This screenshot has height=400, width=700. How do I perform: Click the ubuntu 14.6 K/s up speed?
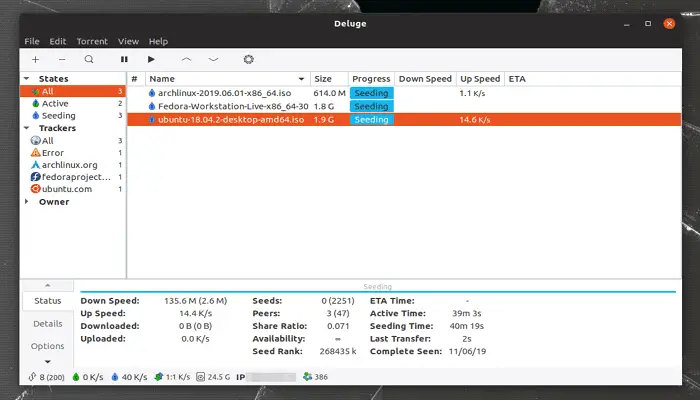475,120
